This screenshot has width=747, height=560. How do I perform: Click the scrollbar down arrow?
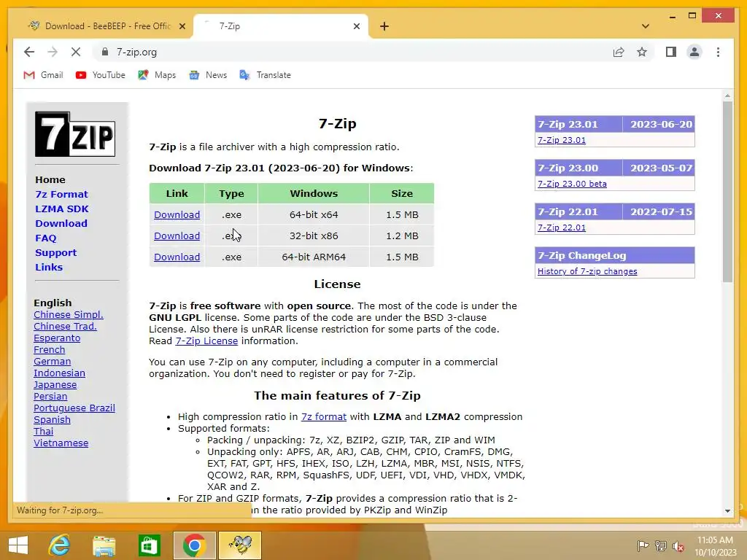pyautogui.click(x=727, y=511)
